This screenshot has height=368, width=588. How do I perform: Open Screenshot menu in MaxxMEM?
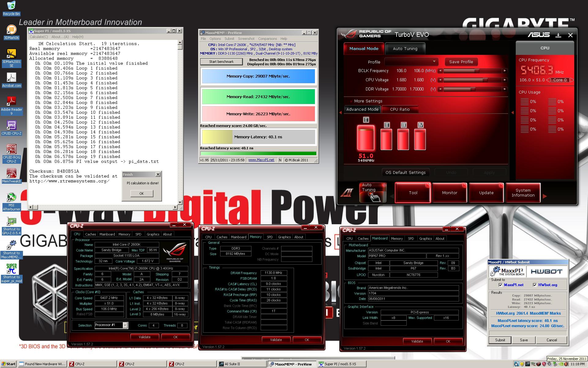(246, 39)
